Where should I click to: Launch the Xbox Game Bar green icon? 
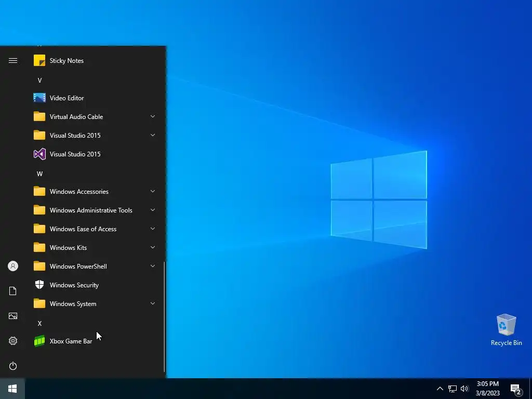(x=39, y=341)
